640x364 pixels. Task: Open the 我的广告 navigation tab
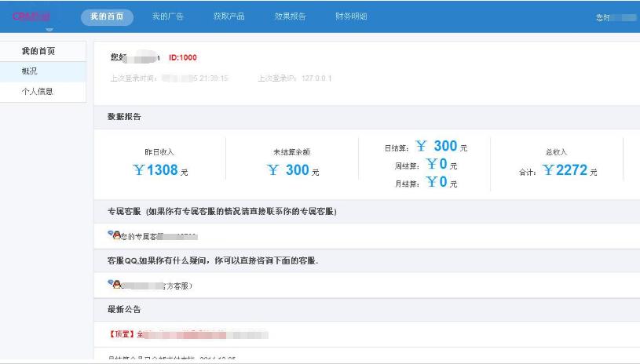tap(168, 16)
